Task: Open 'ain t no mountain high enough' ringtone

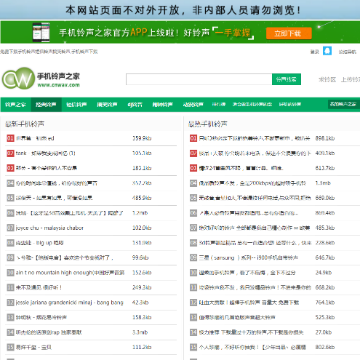Action: tap(70, 272)
